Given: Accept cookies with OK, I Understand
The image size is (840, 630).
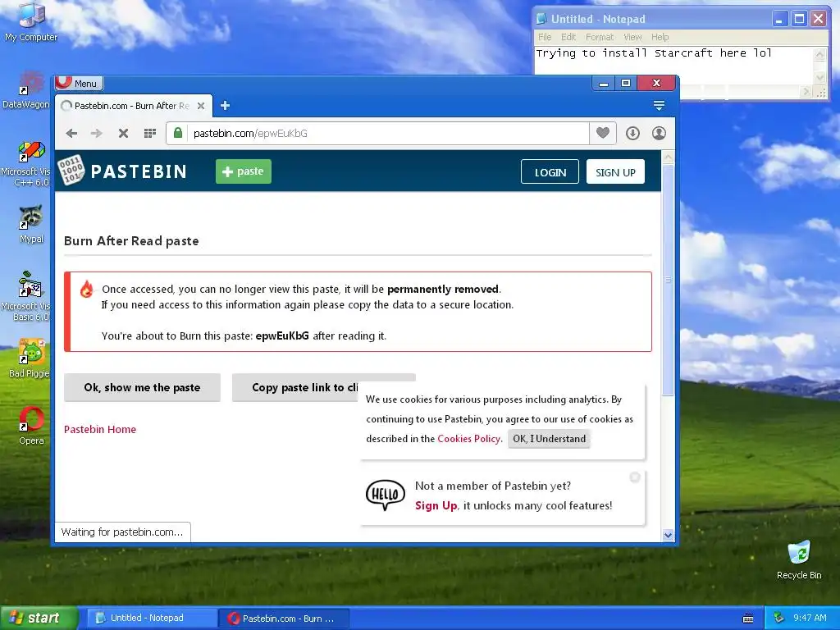Looking at the screenshot, I should click(549, 439).
